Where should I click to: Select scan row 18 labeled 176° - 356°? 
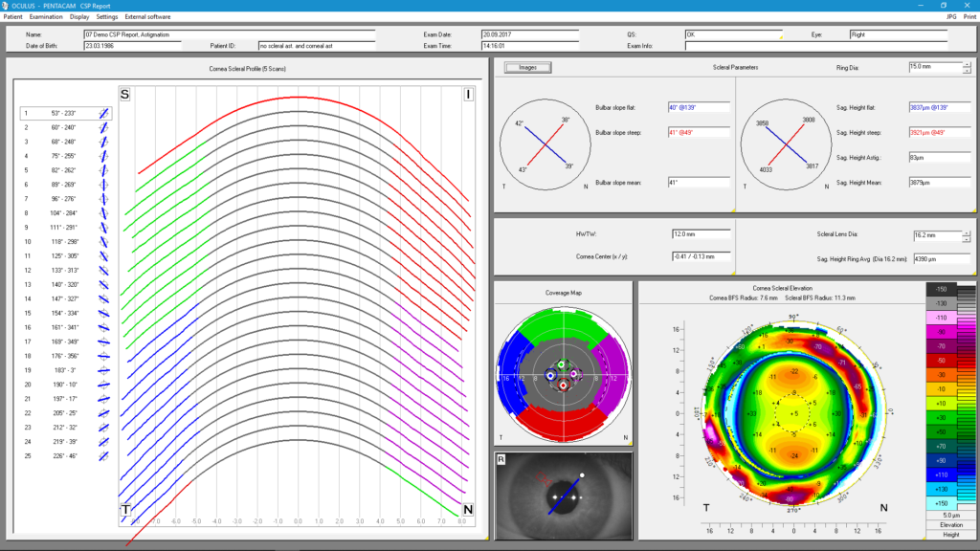(66, 356)
